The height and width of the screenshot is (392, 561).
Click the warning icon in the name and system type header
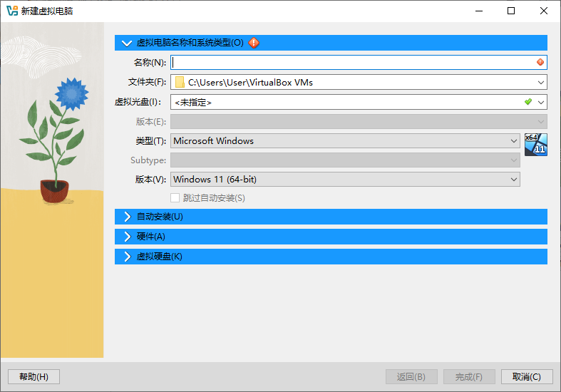(254, 43)
